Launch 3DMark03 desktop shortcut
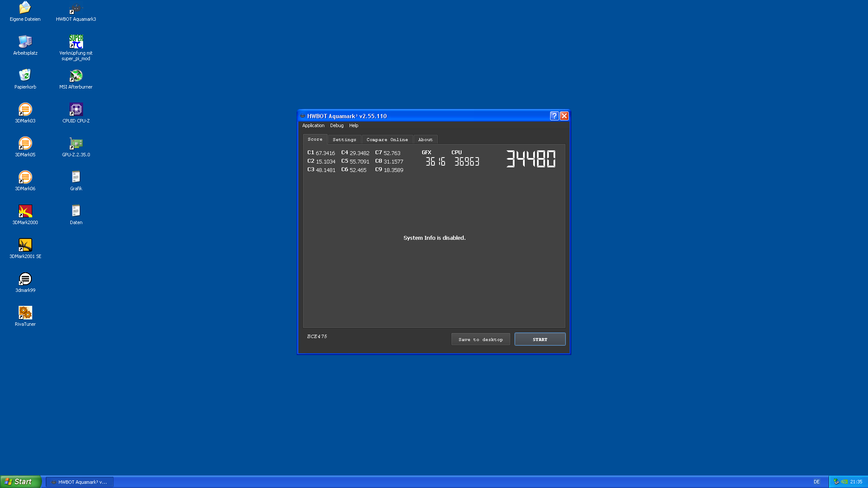 pyautogui.click(x=25, y=113)
